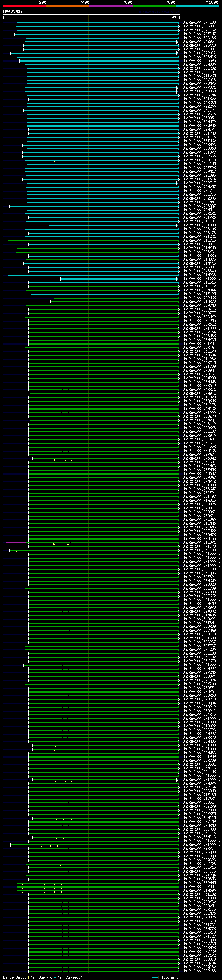222x980 pixels.
Task: Click the cyan alignment bar of UniRef100_B7FLG3
Action: [98, 23]
